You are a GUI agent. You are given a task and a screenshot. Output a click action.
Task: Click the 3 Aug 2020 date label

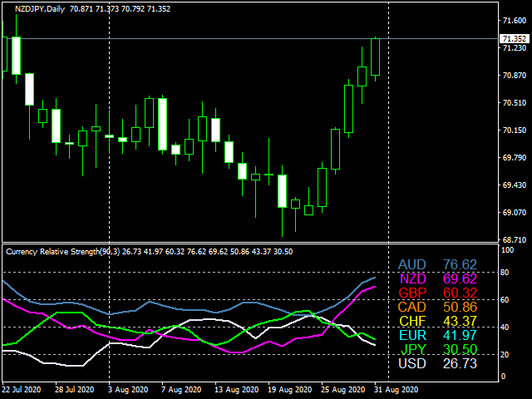[x=128, y=390]
